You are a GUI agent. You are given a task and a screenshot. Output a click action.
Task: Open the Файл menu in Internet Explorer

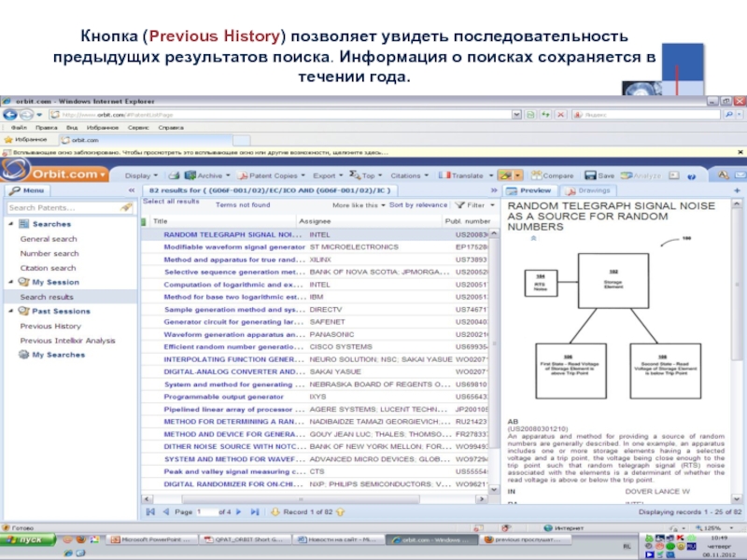pos(19,128)
